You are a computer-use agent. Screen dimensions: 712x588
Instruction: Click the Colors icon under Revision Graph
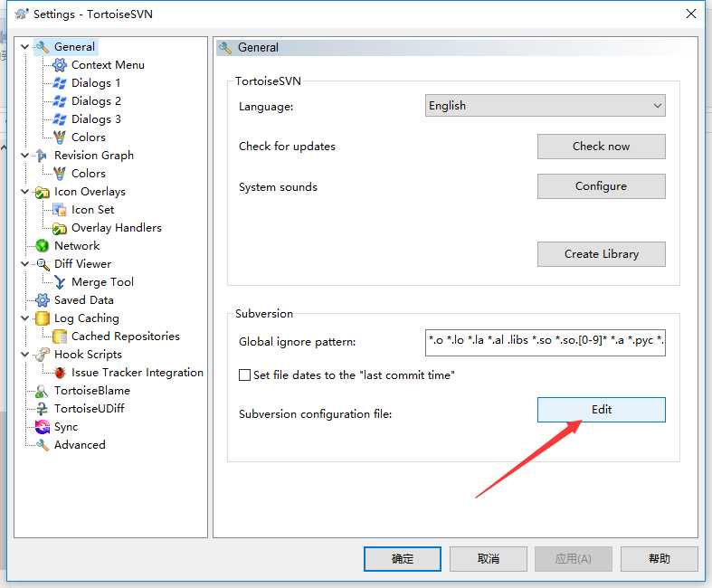click(60, 174)
